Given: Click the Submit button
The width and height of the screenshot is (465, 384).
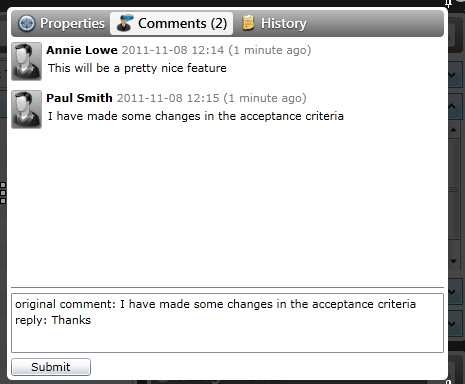Looking at the screenshot, I should click(x=51, y=367).
